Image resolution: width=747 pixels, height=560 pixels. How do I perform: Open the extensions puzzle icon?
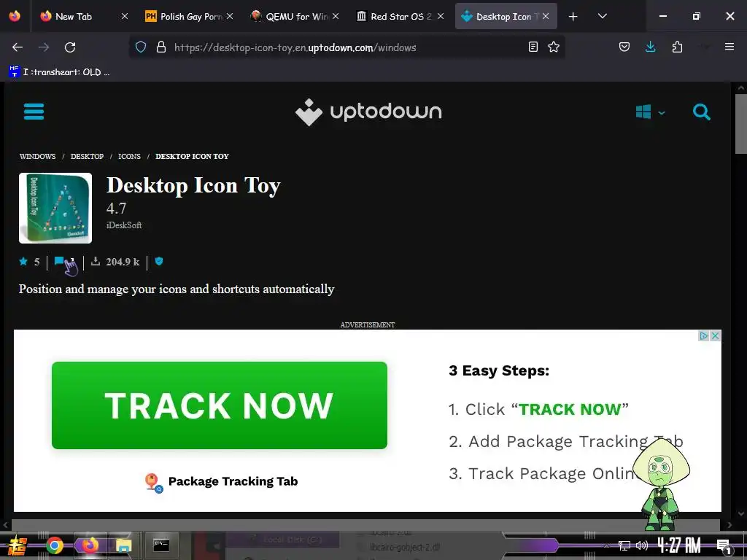click(x=677, y=47)
